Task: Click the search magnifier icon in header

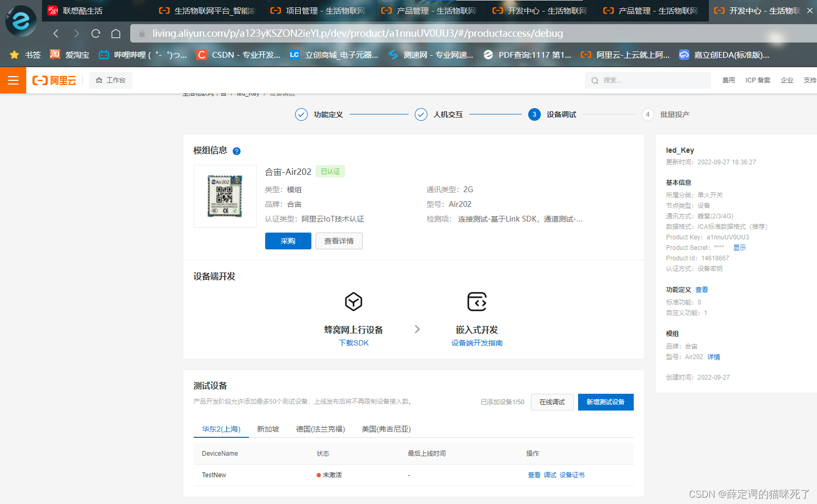Action: tap(595, 81)
